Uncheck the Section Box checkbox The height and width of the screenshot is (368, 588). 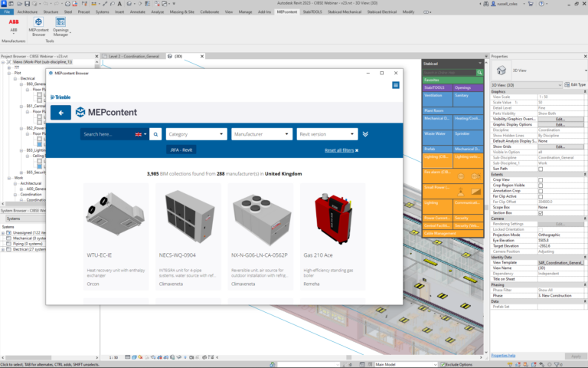point(541,213)
